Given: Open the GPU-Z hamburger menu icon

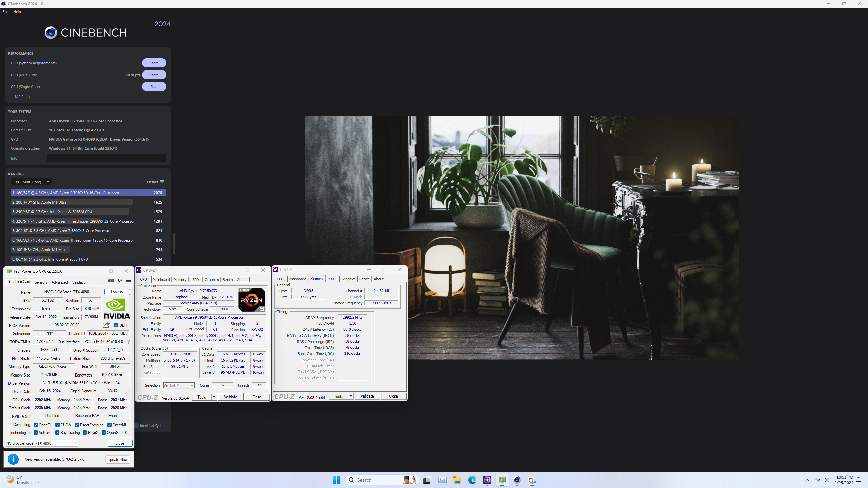Looking at the screenshot, I should (x=129, y=280).
